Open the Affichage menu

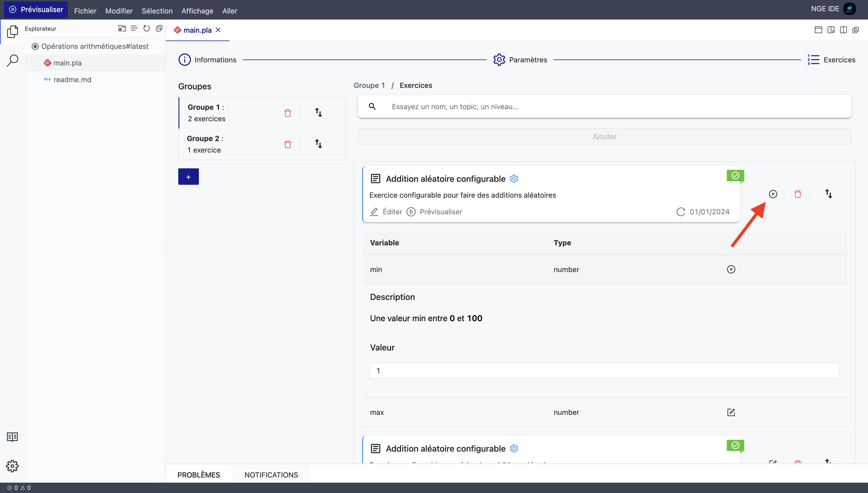[x=197, y=11]
